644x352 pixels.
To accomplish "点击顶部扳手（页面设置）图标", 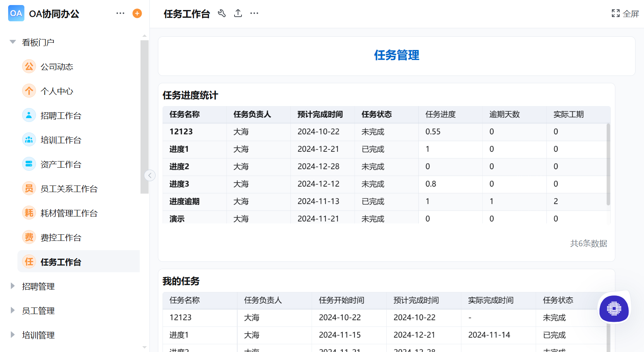I will 222,13.
